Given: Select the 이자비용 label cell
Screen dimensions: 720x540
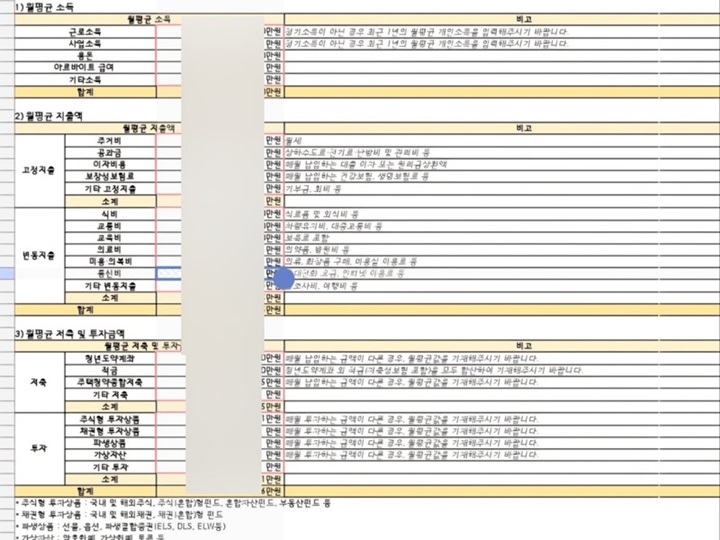Looking at the screenshot, I should pyautogui.click(x=110, y=164).
